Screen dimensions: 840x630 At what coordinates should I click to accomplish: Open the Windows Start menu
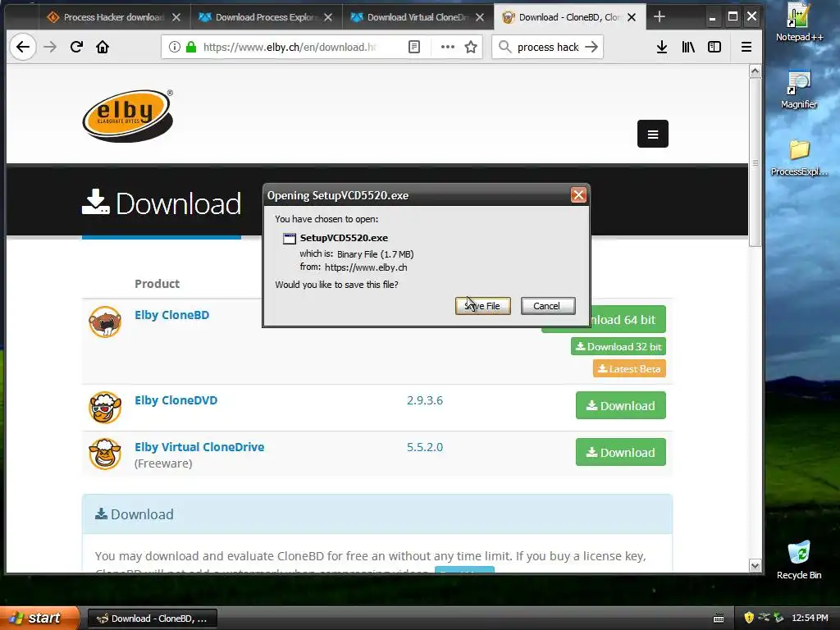pyautogui.click(x=39, y=619)
